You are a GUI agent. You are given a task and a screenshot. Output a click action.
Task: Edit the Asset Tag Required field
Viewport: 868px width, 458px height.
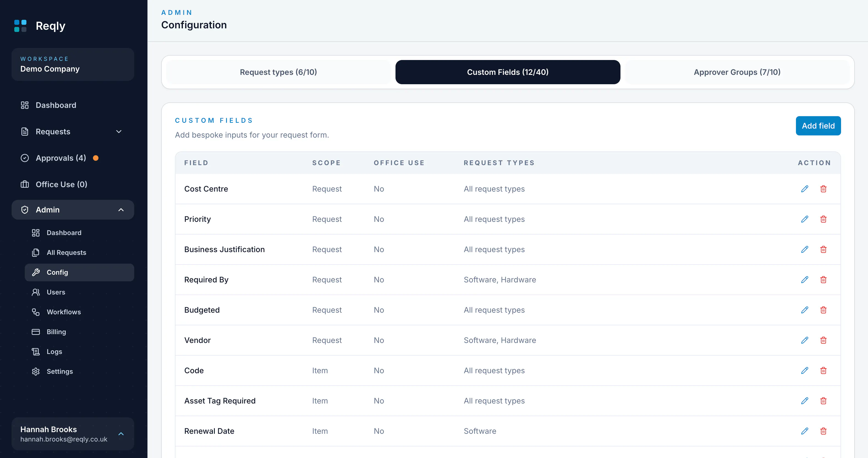coord(805,401)
